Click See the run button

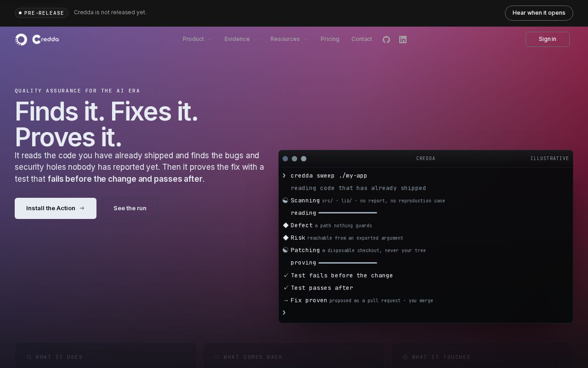coord(130,208)
